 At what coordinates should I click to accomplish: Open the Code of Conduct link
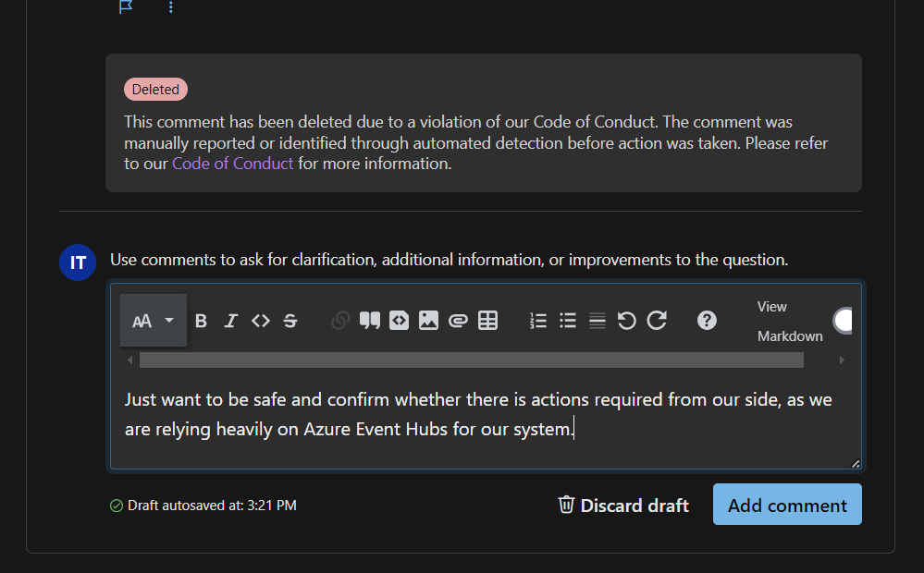[232, 164]
